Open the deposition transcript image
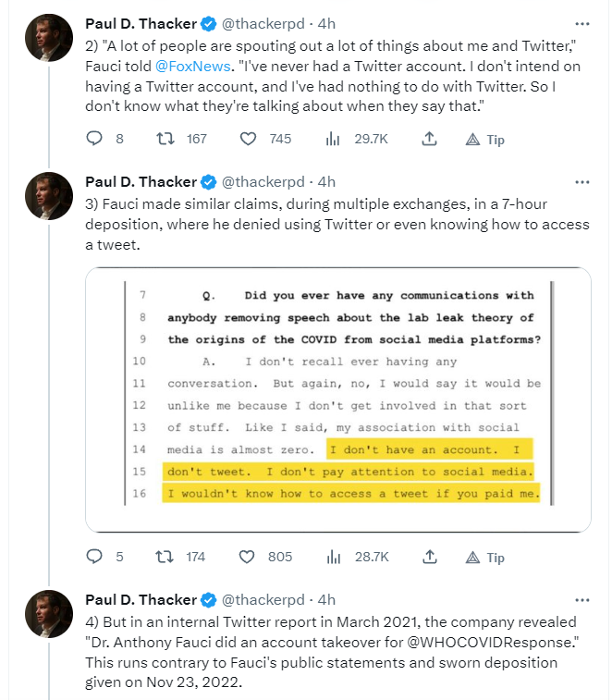This screenshot has width=612, height=700. (x=337, y=399)
